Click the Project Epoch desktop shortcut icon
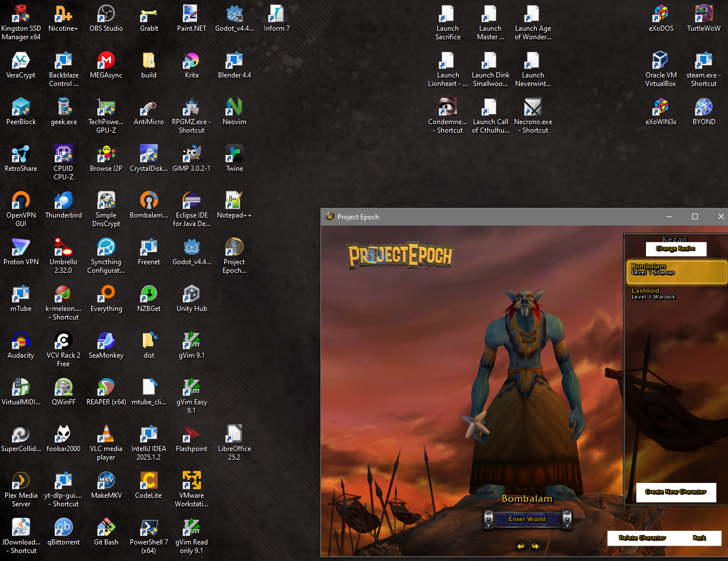The height and width of the screenshot is (561, 728). click(235, 256)
